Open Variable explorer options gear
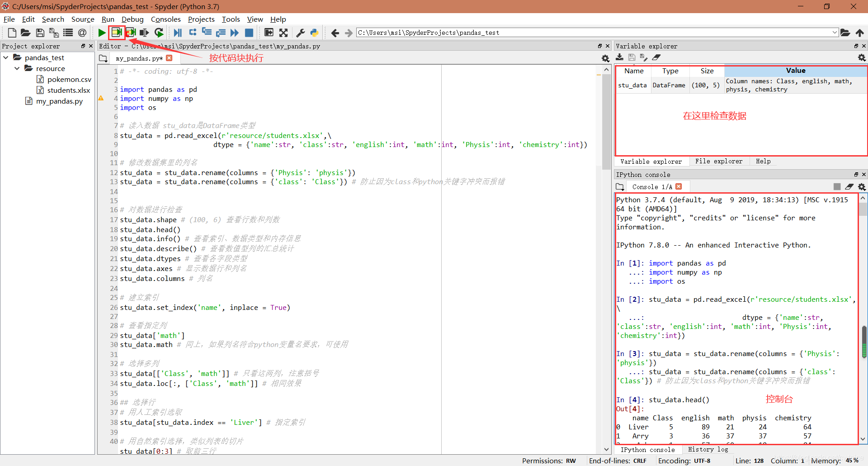Screen dimensions: 868x466 click(862, 57)
